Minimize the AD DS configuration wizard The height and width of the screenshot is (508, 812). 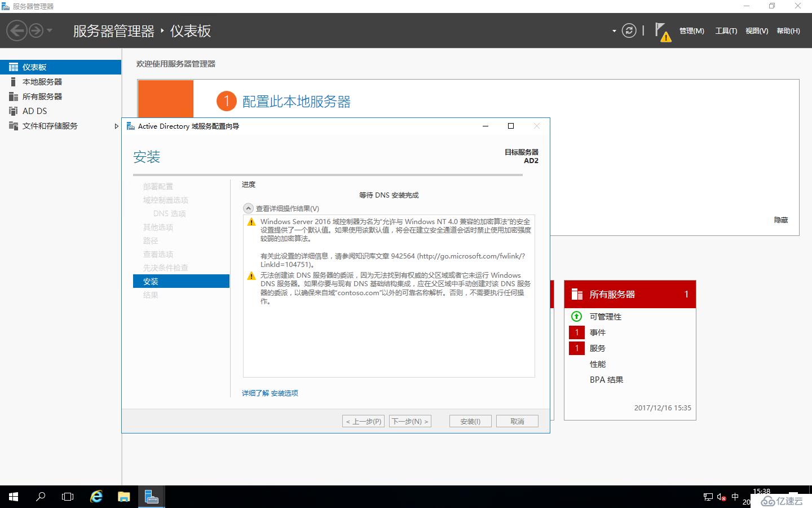[486, 126]
